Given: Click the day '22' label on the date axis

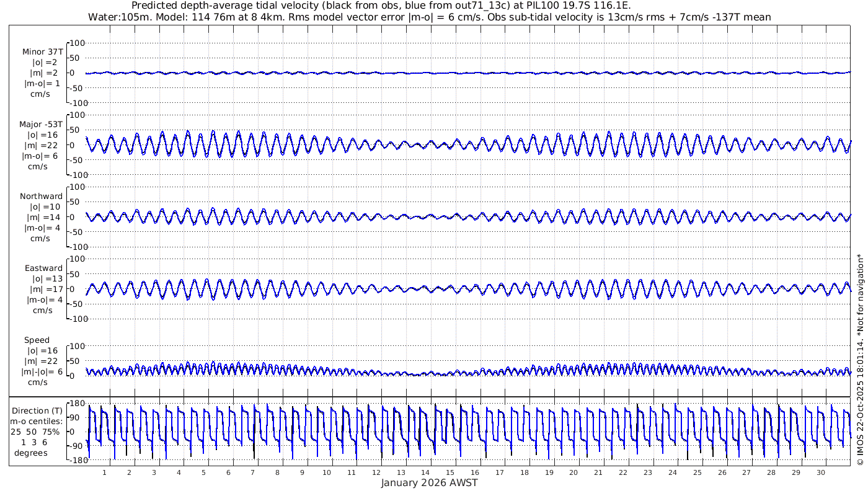Looking at the screenshot, I should [623, 472].
